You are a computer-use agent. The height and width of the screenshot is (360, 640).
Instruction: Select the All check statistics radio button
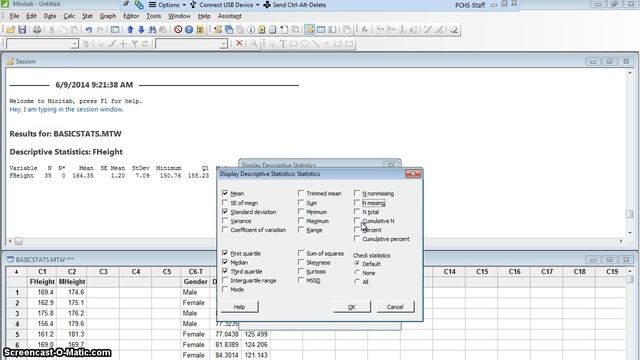pos(357,282)
